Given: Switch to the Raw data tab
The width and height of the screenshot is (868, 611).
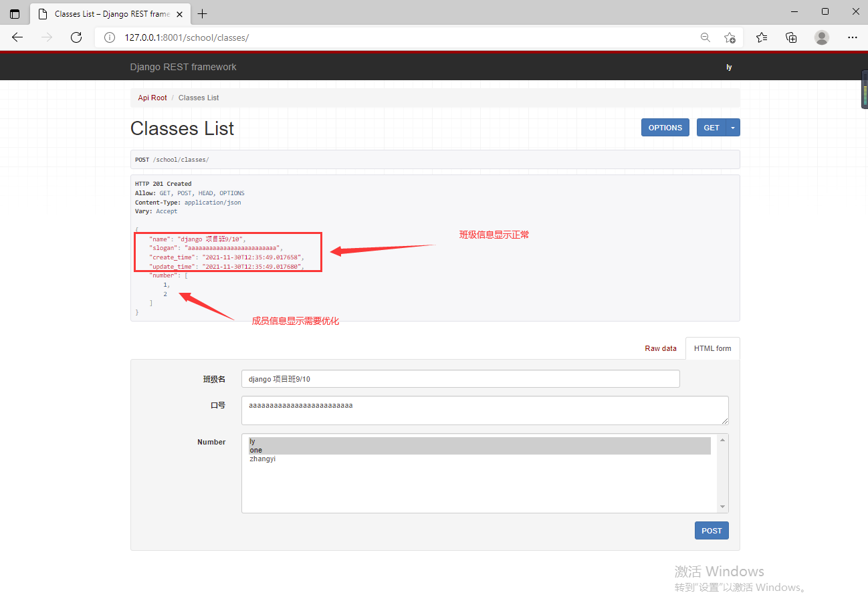Looking at the screenshot, I should click(x=661, y=348).
